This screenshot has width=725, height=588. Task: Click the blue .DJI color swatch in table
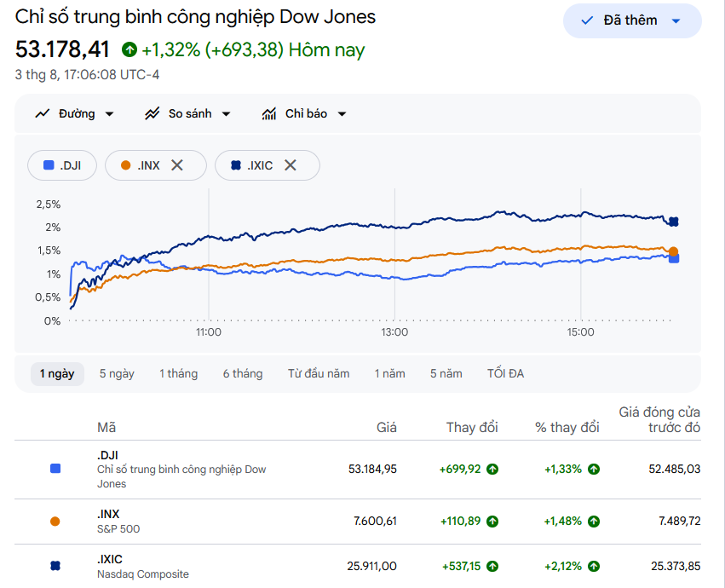pos(55,469)
